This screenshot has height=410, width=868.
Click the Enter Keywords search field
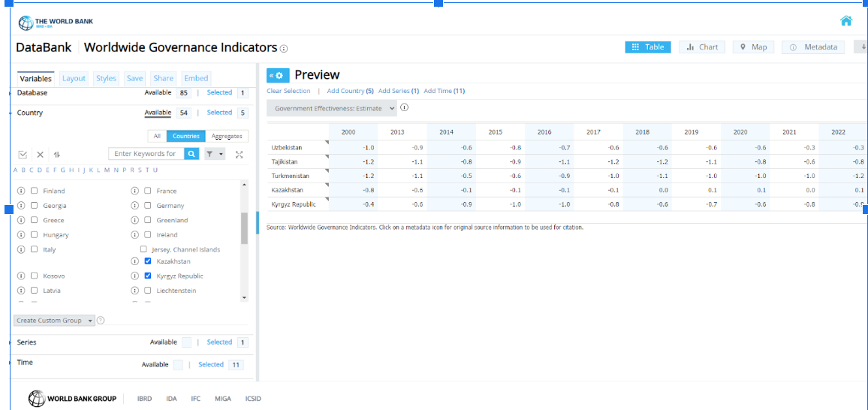tap(146, 154)
